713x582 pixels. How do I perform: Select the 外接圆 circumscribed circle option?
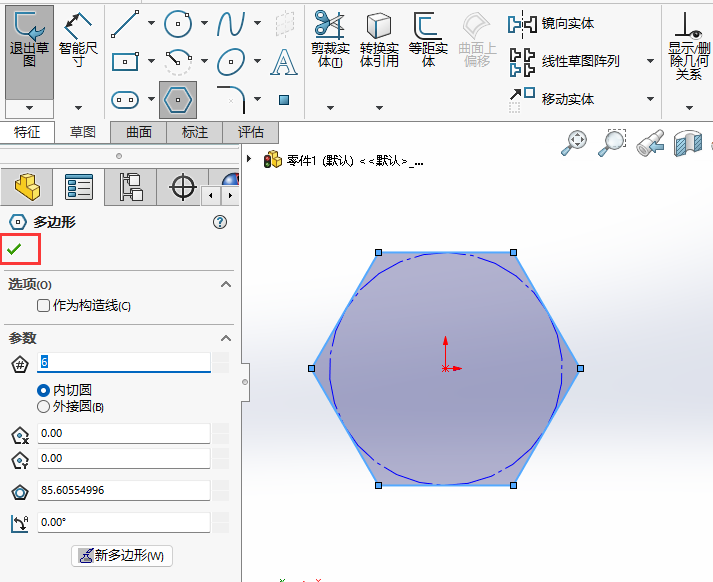click(43, 407)
